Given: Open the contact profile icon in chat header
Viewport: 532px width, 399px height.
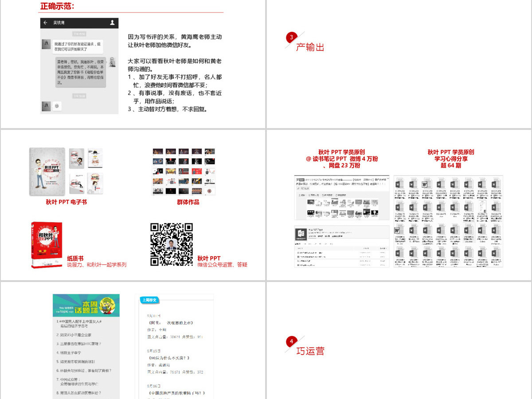Looking at the screenshot, I should click(x=113, y=23).
